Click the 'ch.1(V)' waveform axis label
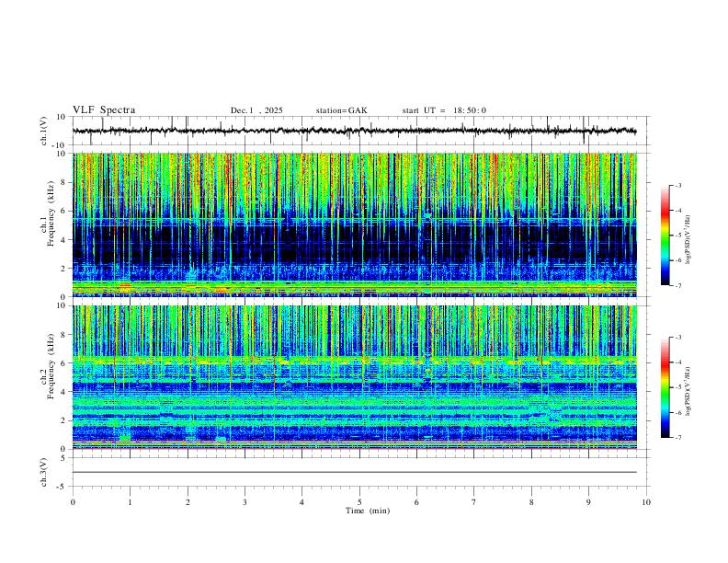The height and width of the screenshot is (563, 728). [44, 131]
